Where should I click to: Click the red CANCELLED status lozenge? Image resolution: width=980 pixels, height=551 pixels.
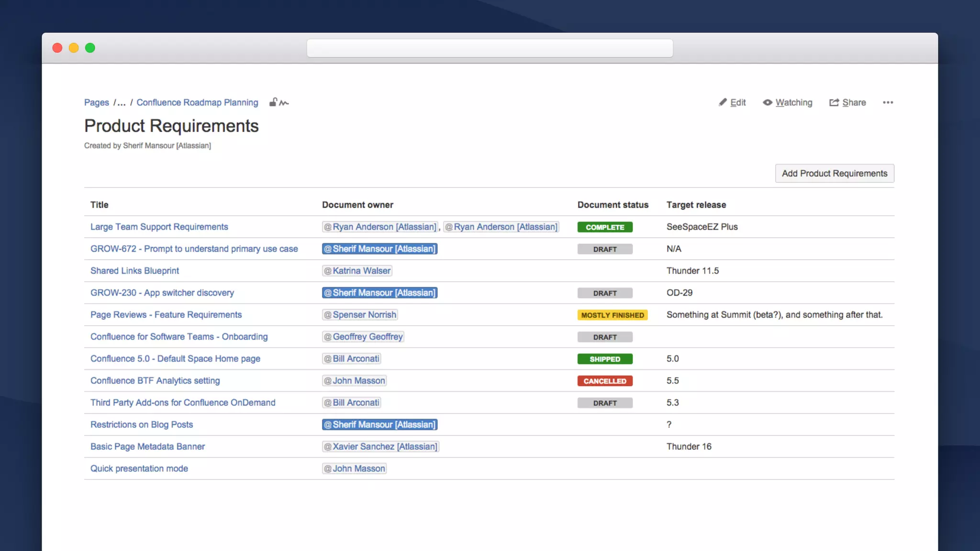(604, 381)
